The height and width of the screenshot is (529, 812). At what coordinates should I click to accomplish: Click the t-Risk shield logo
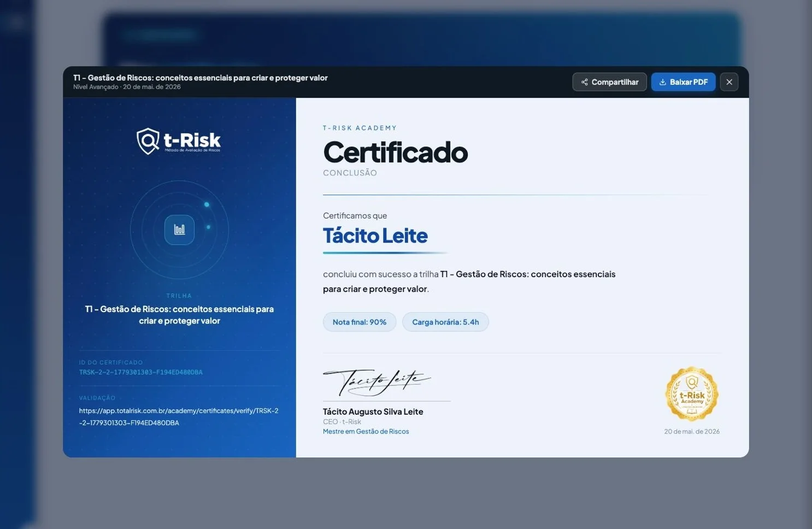pyautogui.click(x=179, y=141)
